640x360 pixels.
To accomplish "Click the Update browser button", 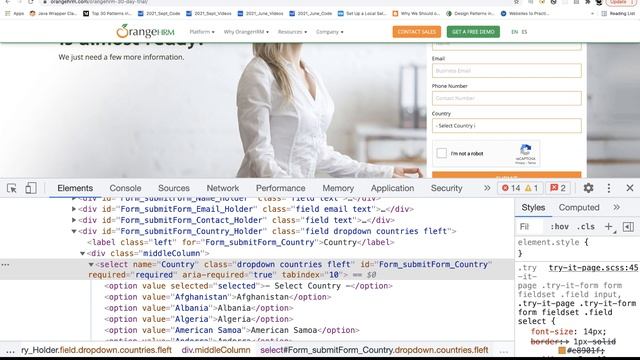I will coord(620,2).
